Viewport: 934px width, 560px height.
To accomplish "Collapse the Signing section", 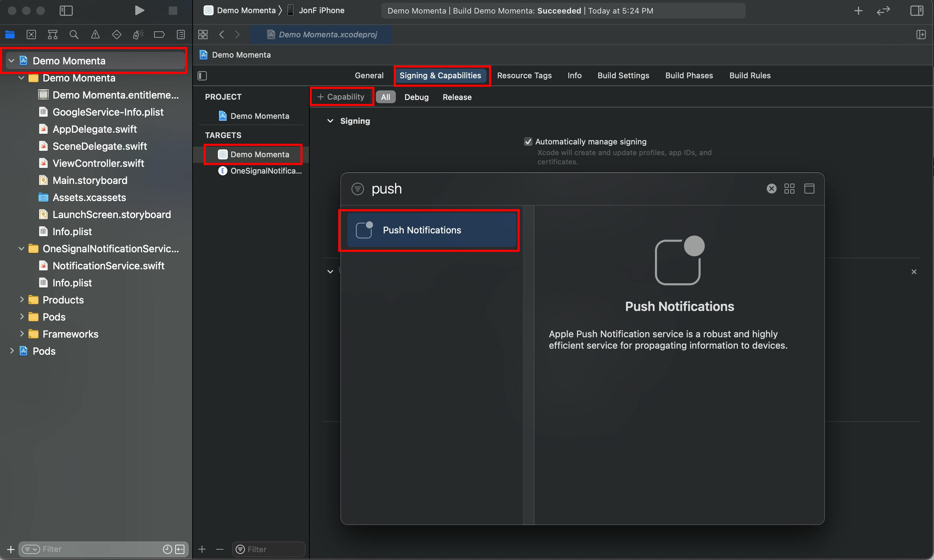I will (330, 121).
